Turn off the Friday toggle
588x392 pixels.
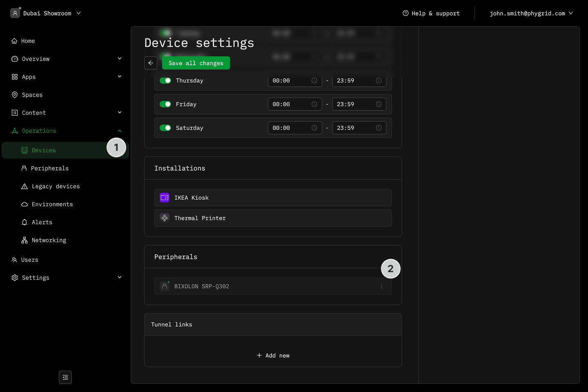165,105
